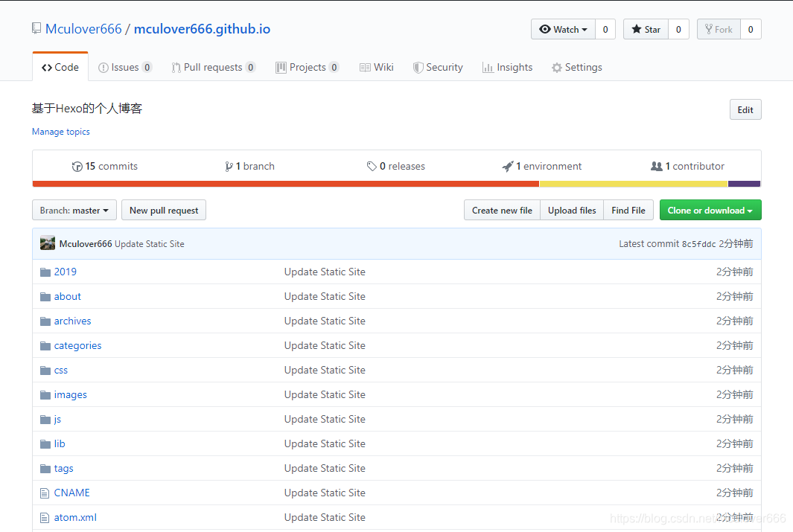Click Update Static Site message in css row

click(x=325, y=371)
